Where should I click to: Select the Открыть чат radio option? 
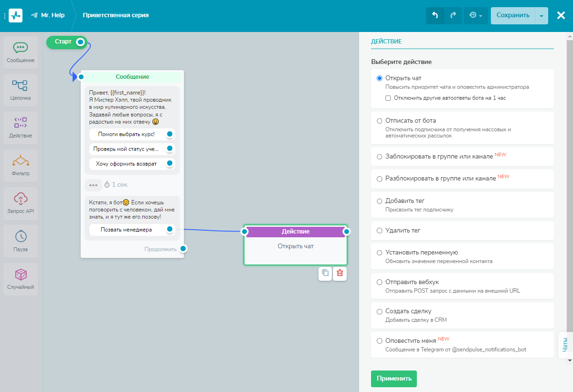pos(380,78)
